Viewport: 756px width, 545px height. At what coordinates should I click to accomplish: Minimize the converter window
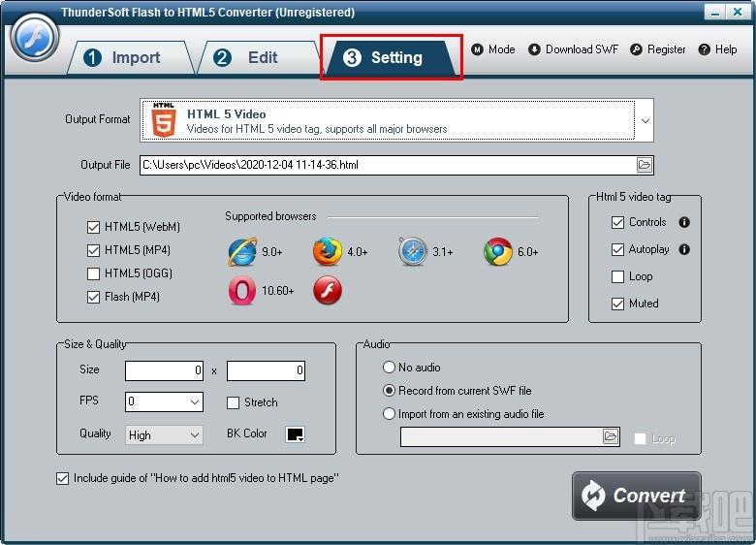click(715, 12)
